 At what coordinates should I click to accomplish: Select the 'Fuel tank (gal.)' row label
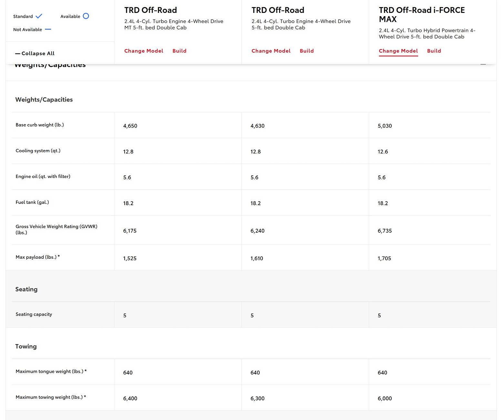(x=32, y=202)
